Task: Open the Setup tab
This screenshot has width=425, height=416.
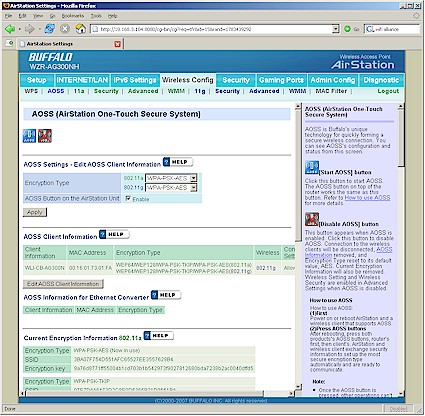Action: click(37, 80)
